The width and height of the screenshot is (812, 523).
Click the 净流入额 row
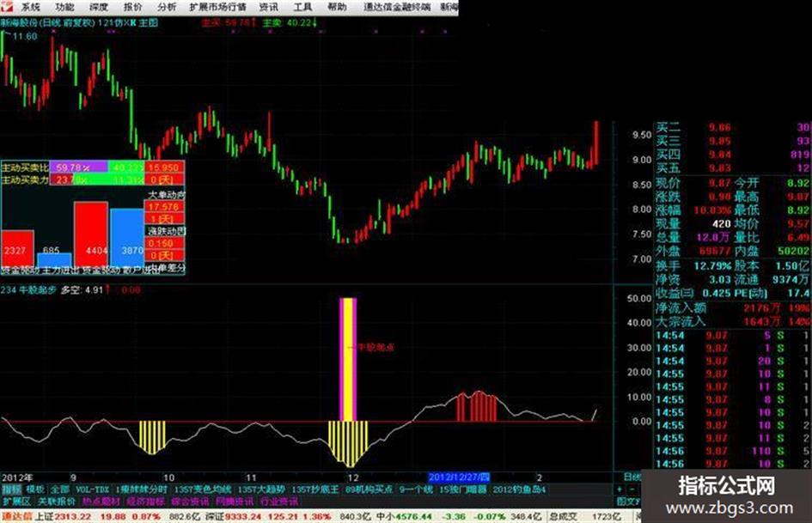[x=732, y=308]
